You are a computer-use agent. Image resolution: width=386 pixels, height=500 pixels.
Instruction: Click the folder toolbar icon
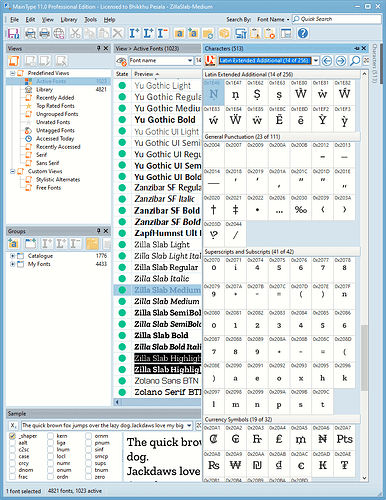point(208,33)
